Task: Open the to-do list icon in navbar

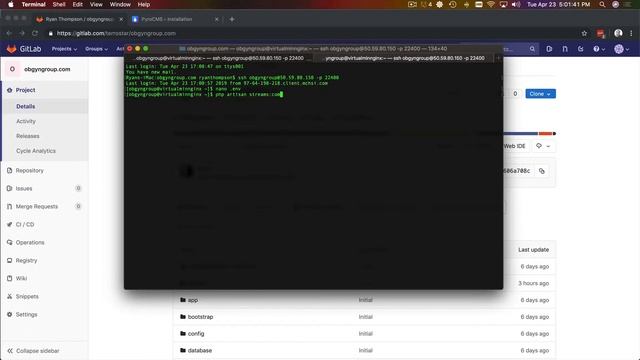Action: click(x=580, y=49)
